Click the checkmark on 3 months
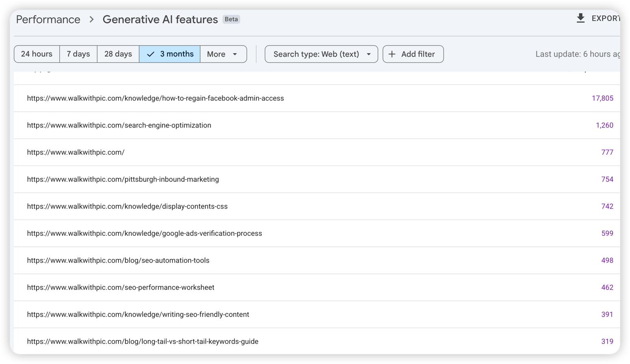This screenshot has width=630, height=364. tap(150, 54)
